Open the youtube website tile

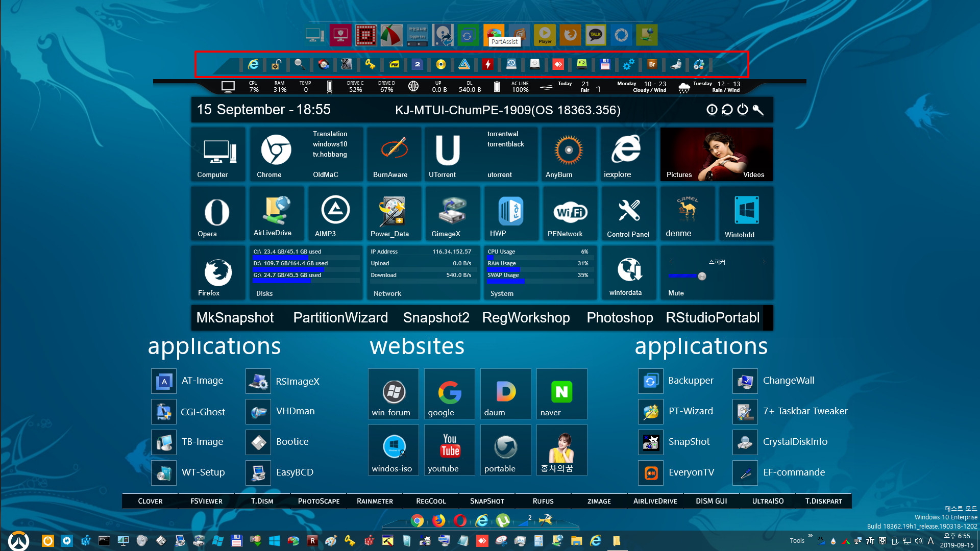pyautogui.click(x=449, y=449)
